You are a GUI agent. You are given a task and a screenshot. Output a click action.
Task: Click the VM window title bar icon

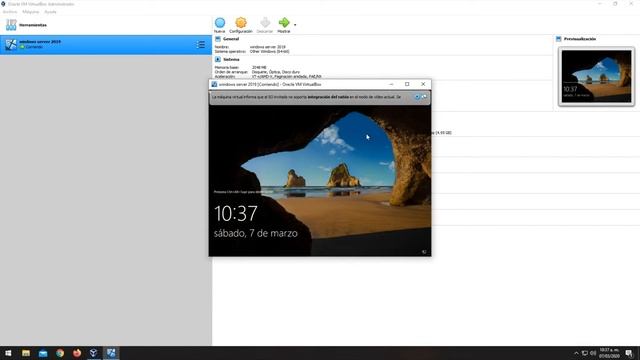click(x=214, y=84)
